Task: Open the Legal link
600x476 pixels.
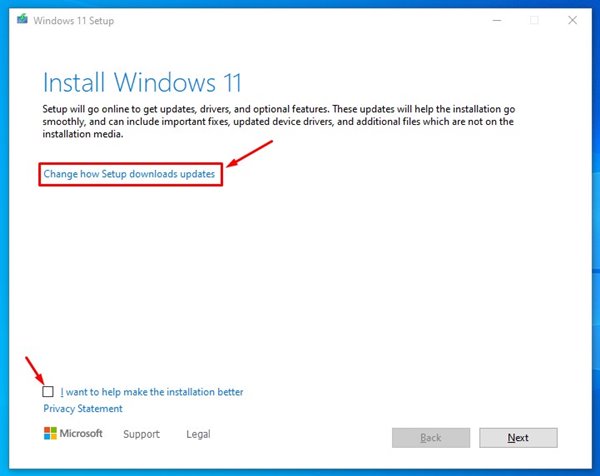Action: [198, 434]
